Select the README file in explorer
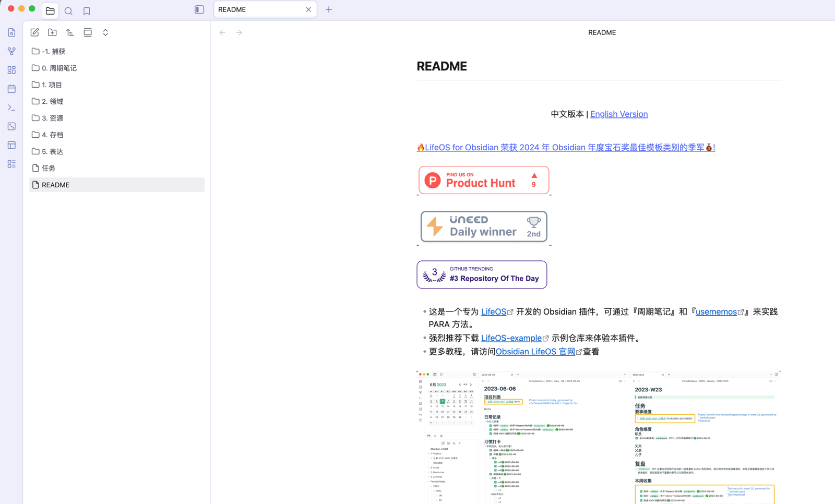Image resolution: width=835 pixels, height=504 pixels. [117, 185]
